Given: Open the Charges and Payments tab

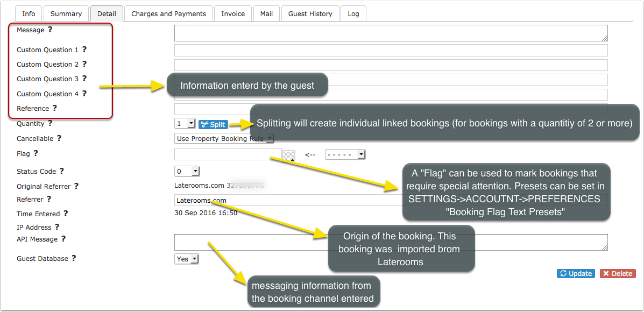Looking at the screenshot, I should pos(168,13).
